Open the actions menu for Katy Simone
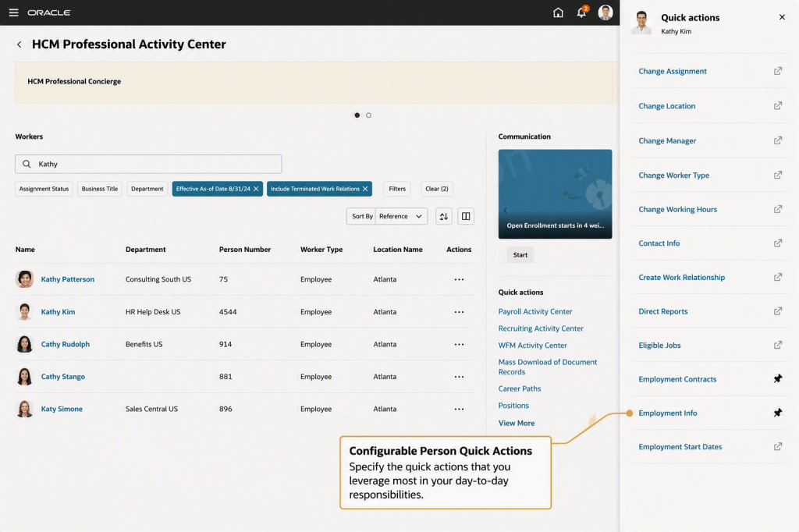The height and width of the screenshot is (532, 799). click(x=459, y=410)
